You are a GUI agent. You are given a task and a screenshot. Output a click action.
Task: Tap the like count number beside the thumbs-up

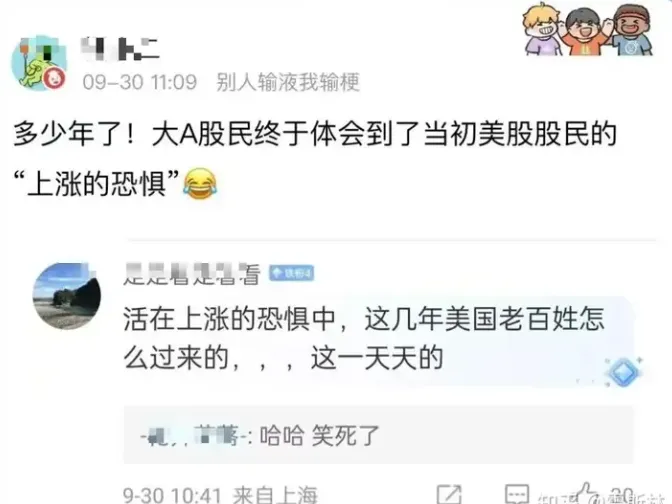coord(622,495)
